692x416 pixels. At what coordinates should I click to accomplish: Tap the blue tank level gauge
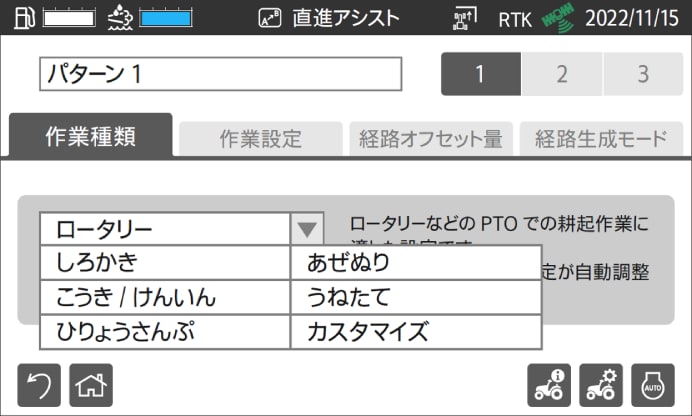(x=165, y=19)
